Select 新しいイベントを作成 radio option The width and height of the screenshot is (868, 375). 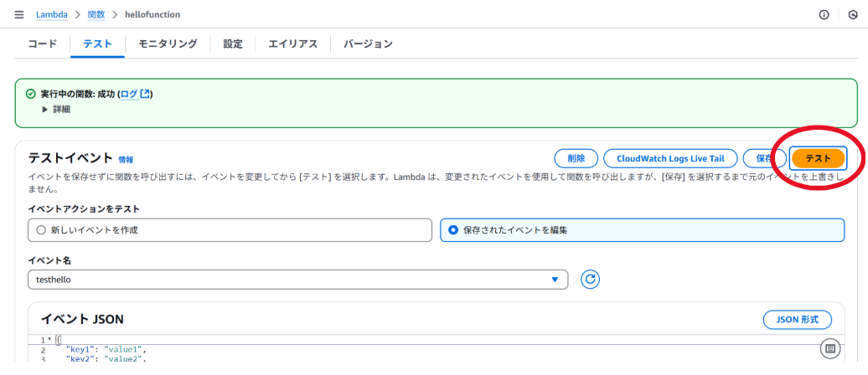pos(230,230)
